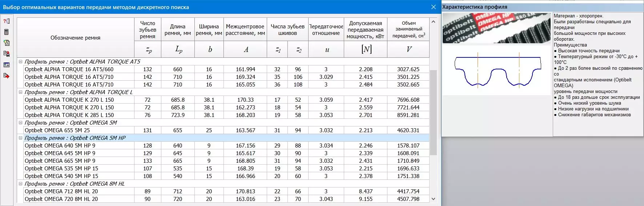Image resolution: width=644 pixels, height=206 pixels.
Task: Click the power value 8.437 cell
Action: point(366,191)
